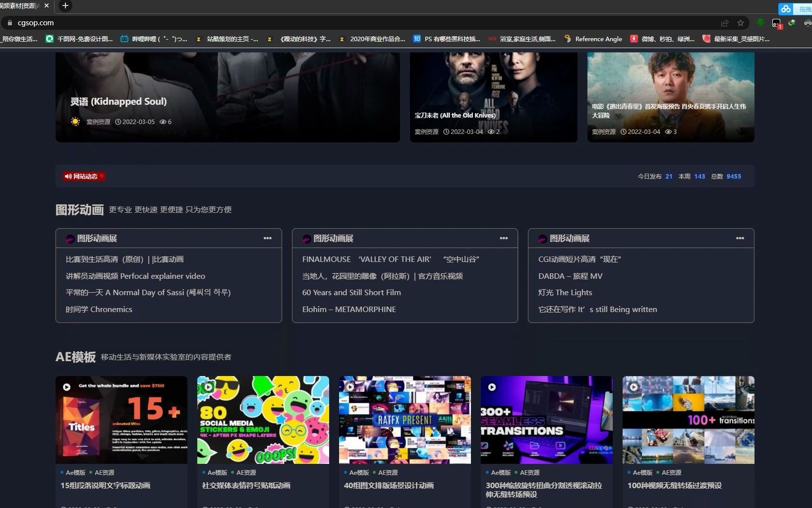This screenshot has height=508, width=812.
Task: Play preview on RATFX PRESENT thumbnail
Action: (350, 387)
